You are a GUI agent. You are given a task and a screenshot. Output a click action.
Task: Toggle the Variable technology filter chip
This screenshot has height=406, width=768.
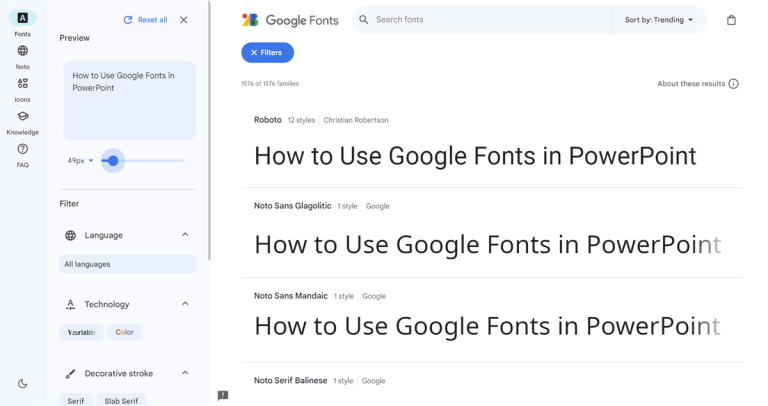pos(81,332)
